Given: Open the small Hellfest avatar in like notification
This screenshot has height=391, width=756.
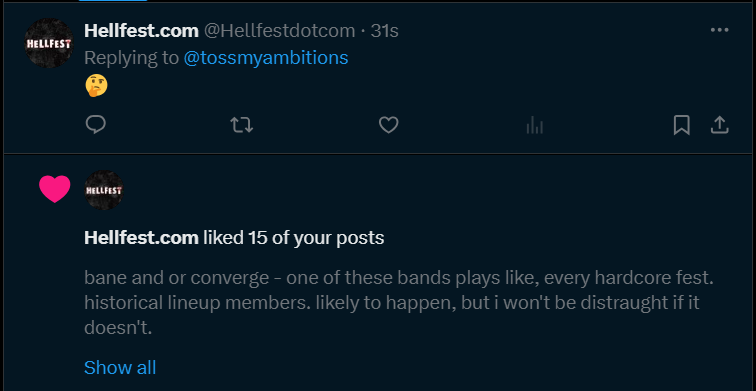Looking at the screenshot, I should [104, 190].
